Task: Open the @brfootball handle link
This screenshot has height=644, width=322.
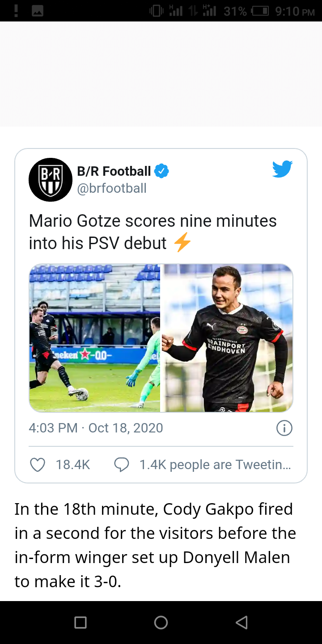Action: [112, 188]
